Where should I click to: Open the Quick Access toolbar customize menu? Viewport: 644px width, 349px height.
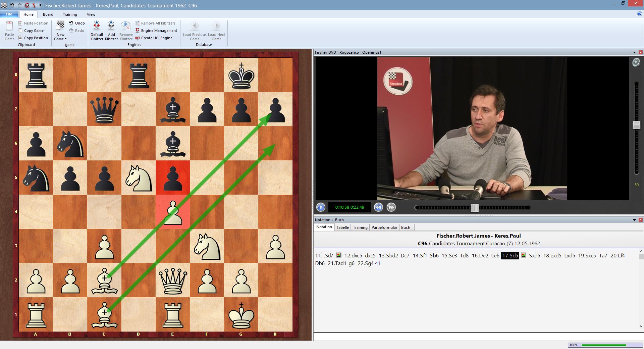(x=40, y=5)
